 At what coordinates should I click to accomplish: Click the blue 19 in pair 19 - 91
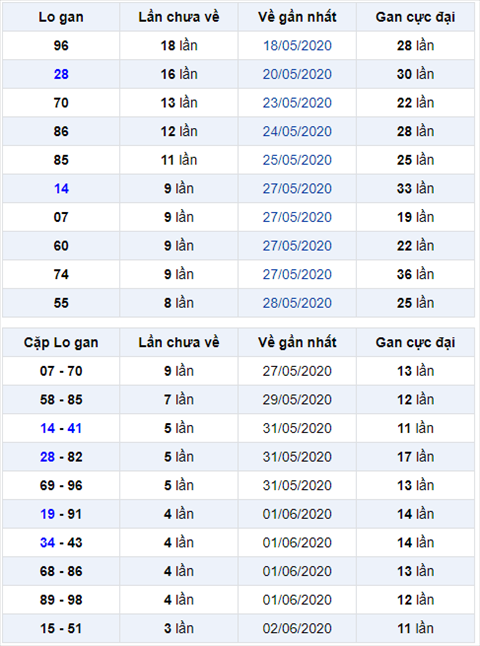click(47, 514)
